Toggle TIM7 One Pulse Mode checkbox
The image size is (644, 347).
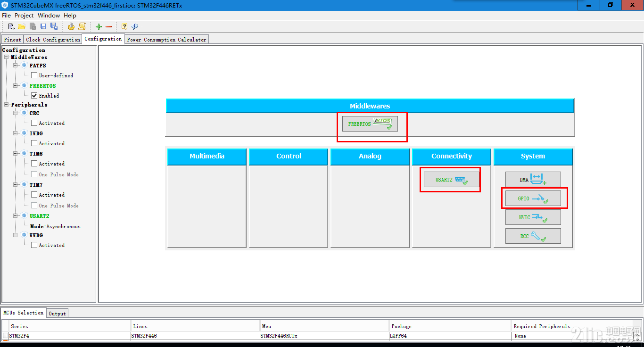(34, 206)
